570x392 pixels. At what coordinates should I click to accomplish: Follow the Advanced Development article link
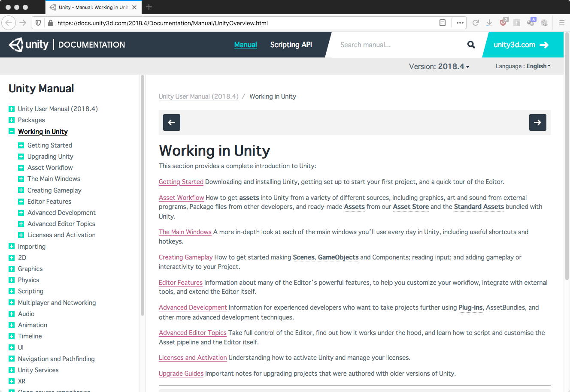(x=193, y=308)
